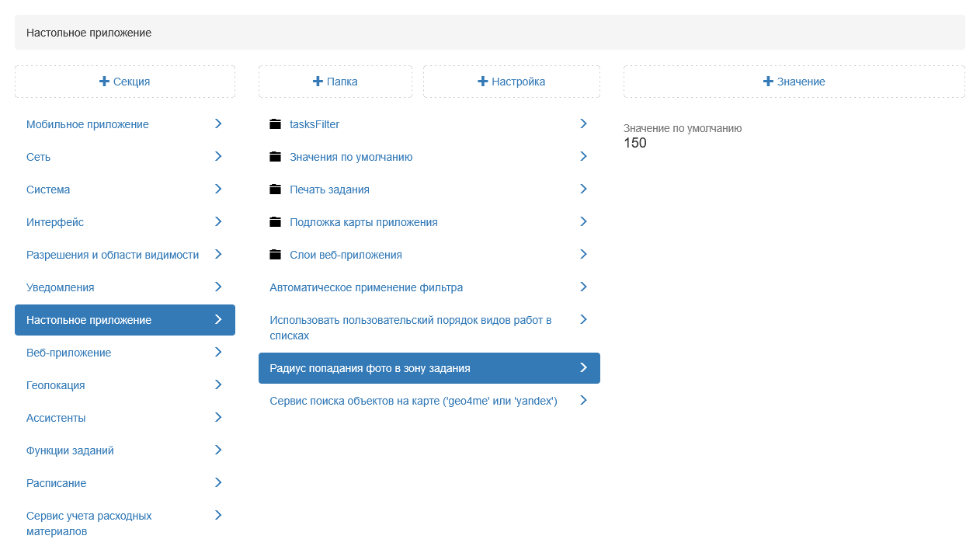980x560 pixels.
Task: Click the plus icon on Папка button
Action: point(318,82)
